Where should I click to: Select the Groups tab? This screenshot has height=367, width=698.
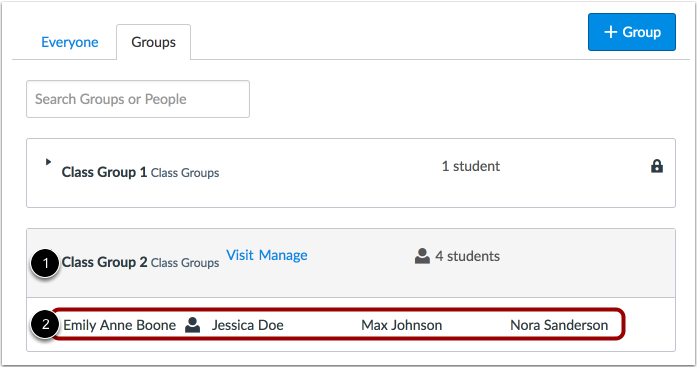point(154,42)
